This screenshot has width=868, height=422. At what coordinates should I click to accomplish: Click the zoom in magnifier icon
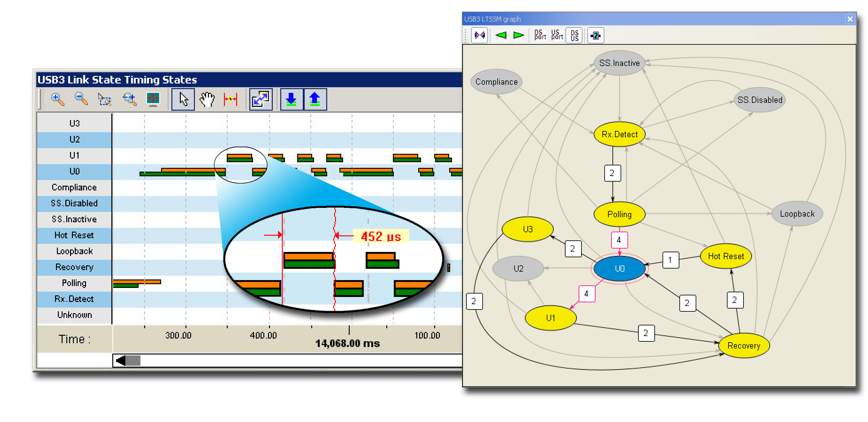click(x=58, y=99)
